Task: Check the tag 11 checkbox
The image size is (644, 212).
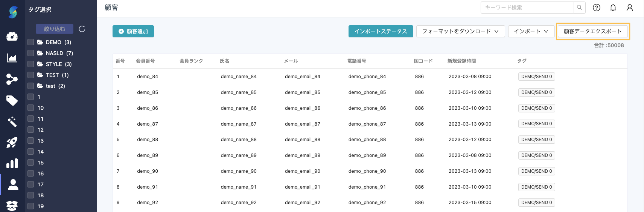Action: pyautogui.click(x=31, y=119)
